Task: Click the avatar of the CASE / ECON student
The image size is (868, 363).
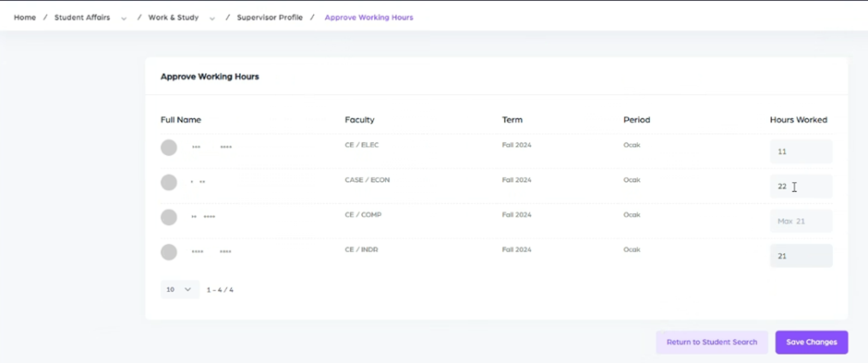Action: pos(169,183)
